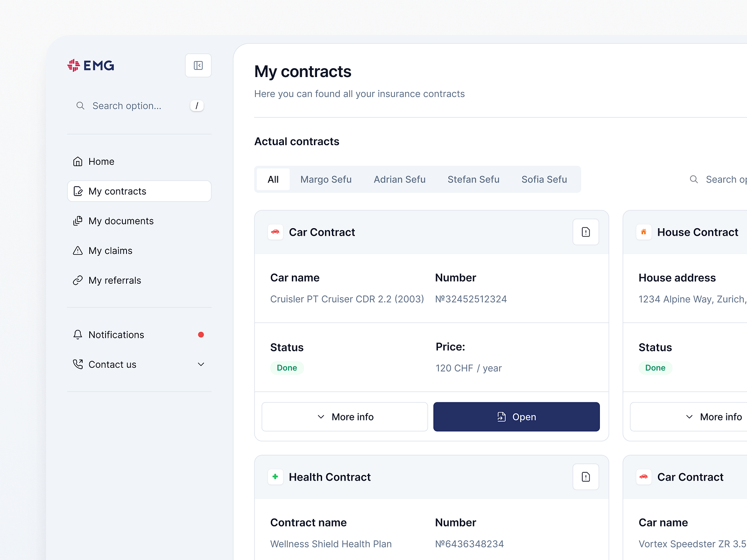Click the document alert icon on Car Contract
Viewport: 747px width, 560px height.
585,232
